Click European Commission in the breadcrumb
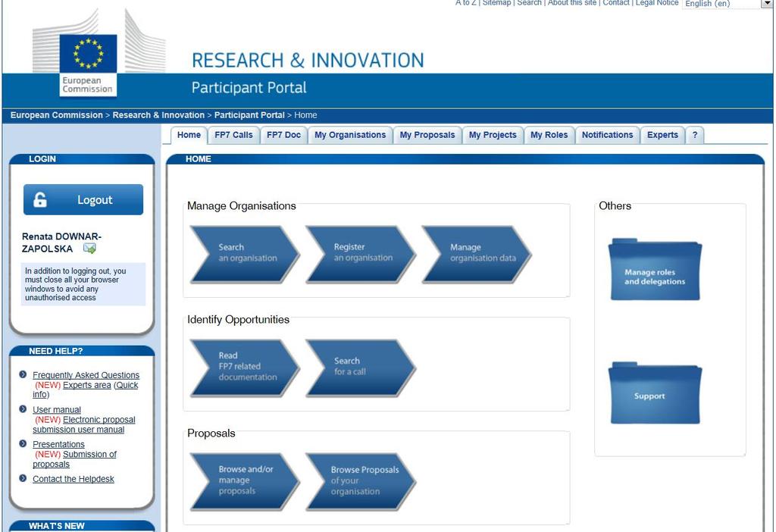The height and width of the screenshot is (532, 776). tap(56, 115)
